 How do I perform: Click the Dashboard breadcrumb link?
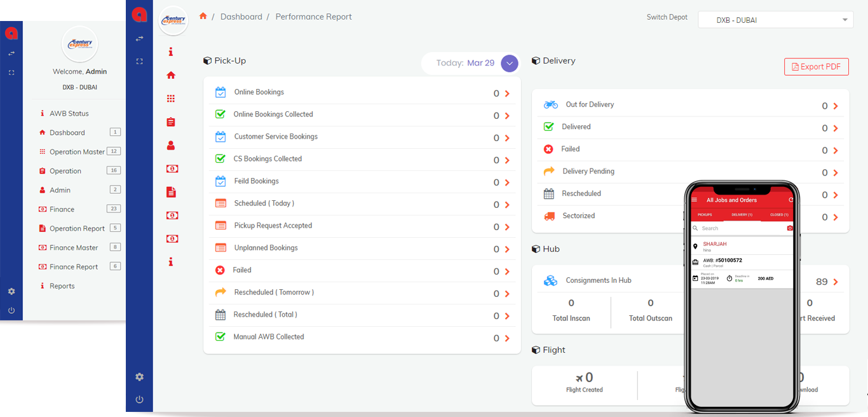coord(241,17)
